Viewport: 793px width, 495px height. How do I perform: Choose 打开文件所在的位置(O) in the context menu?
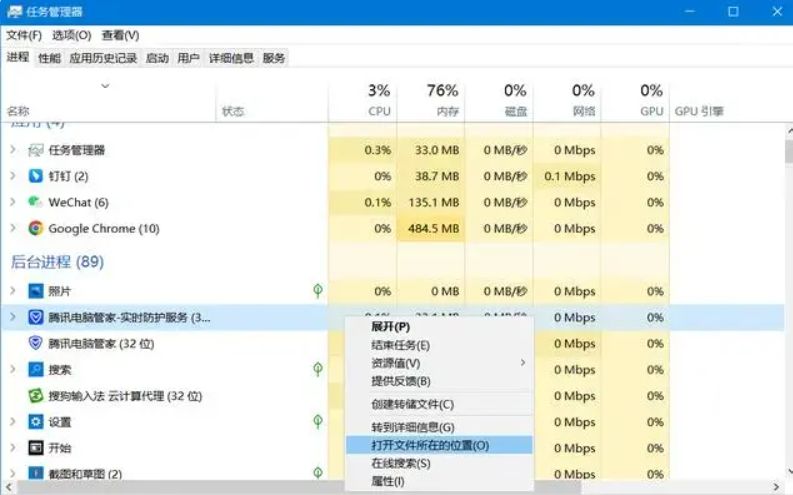coord(439,445)
